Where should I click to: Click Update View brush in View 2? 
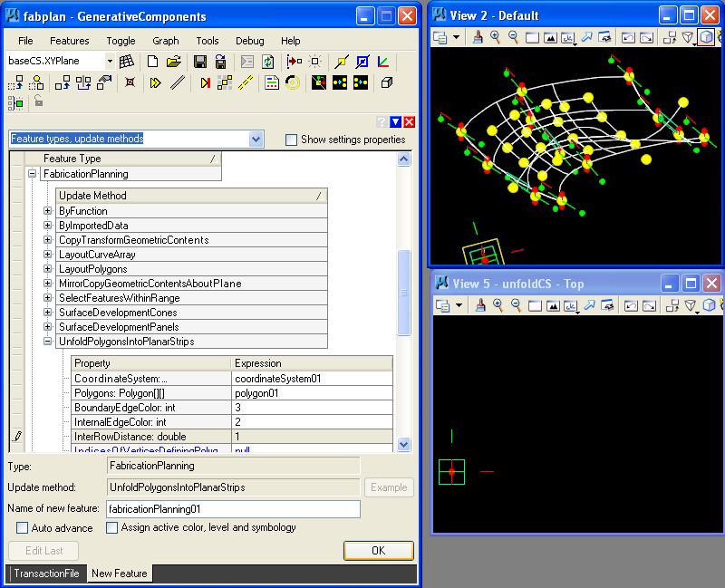[x=478, y=37]
